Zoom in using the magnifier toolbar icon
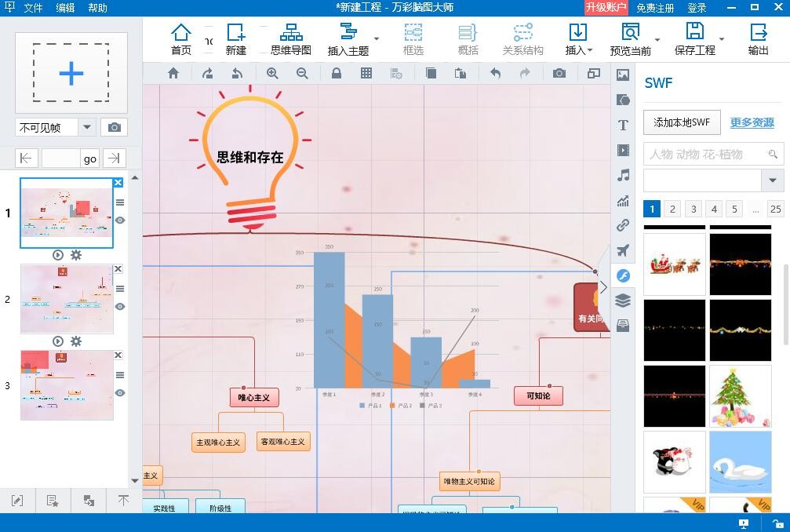Image resolution: width=790 pixels, height=532 pixels. tap(272, 73)
